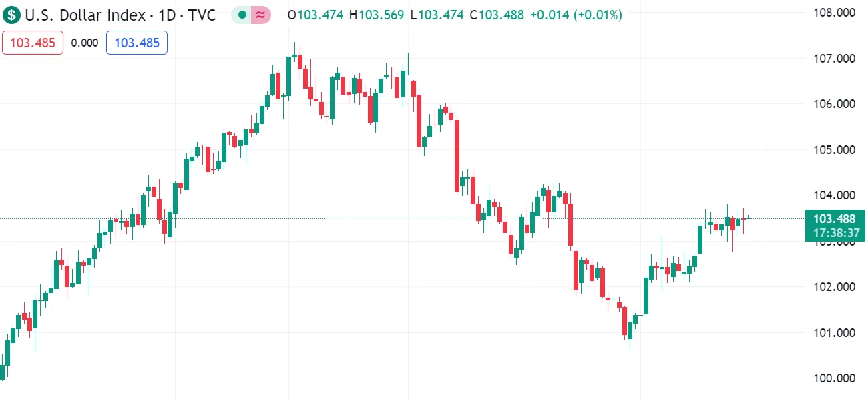Click the green real-time price label icon
The width and height of the screenshot is (868, 401).
tap(241, 14)
